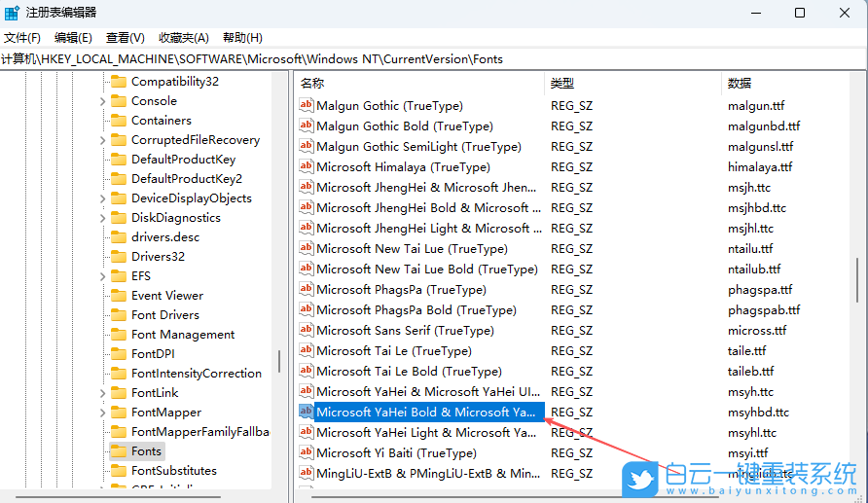Click string icon of Malgun Gothic Bold

click(x=307, y=126)
